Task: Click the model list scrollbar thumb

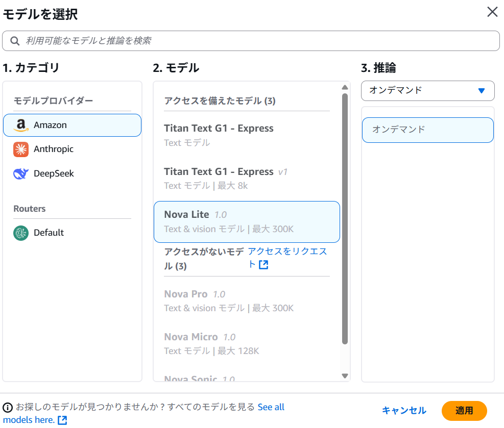Action: (345, 219)
